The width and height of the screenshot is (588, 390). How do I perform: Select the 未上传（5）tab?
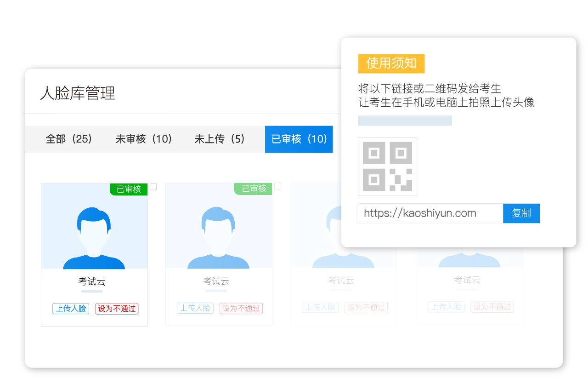click(220, 139)
